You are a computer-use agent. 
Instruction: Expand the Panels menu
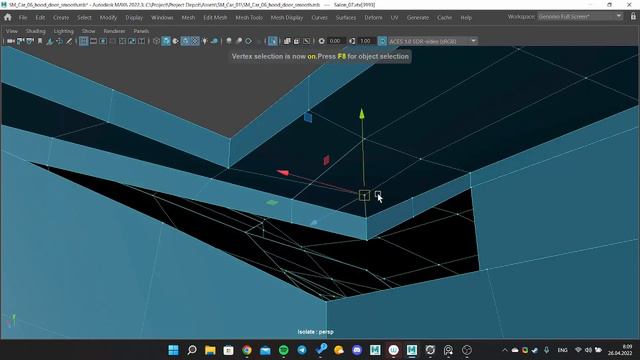(x=141, y=31)
